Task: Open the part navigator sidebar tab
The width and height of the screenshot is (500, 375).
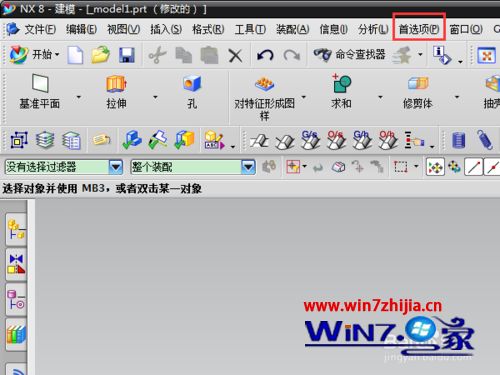Action: click(16, 300)
